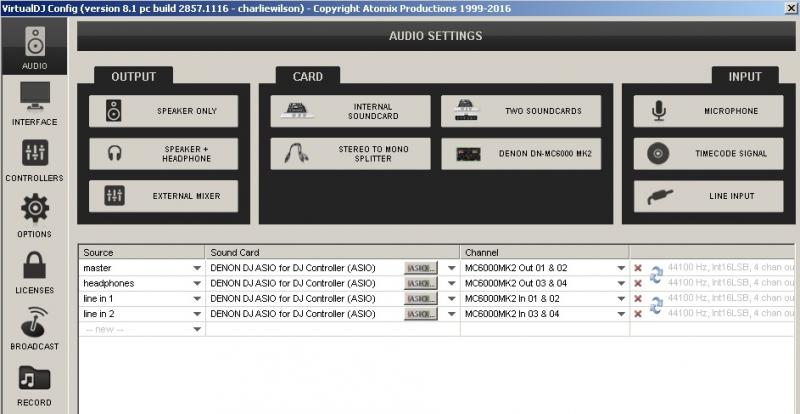Open the Broadcast section
Screen dimensions: 800x414
tap(34, 328)
